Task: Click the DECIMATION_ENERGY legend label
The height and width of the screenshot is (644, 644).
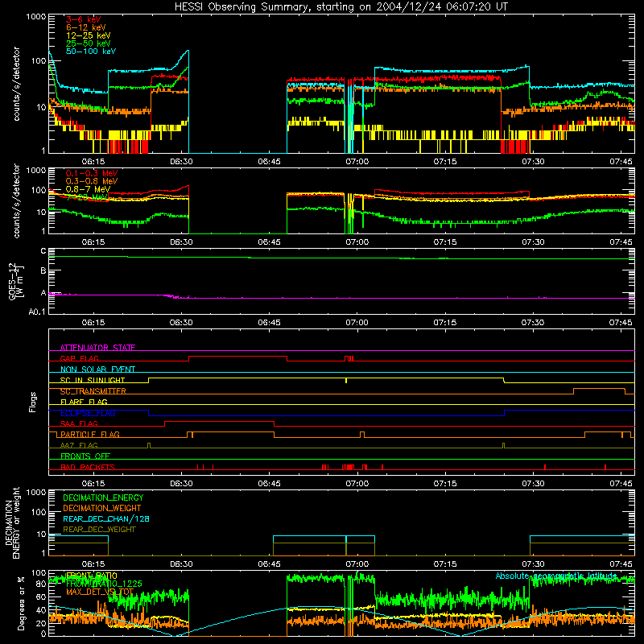Action: pyautogui.click(x=103, y=497)
